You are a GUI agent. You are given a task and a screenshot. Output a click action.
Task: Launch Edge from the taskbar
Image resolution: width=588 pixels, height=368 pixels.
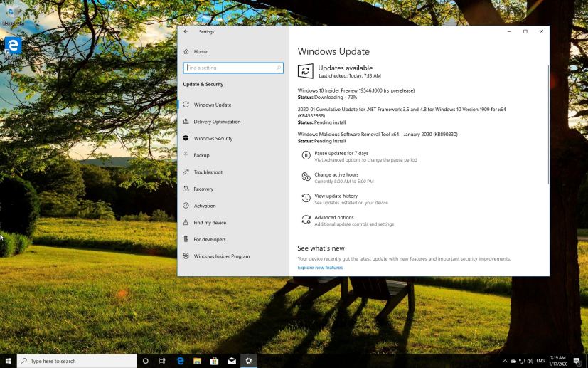pyautogui.click(x=181, y=361)
